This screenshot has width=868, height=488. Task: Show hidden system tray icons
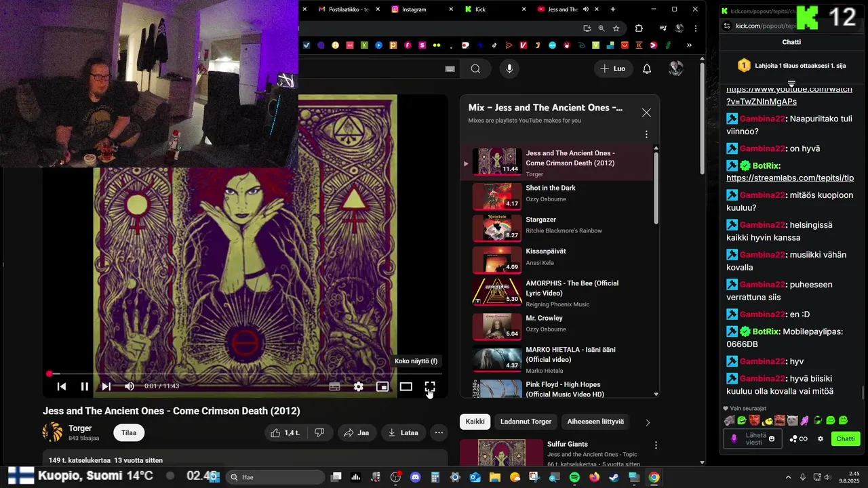coord(788,477)
